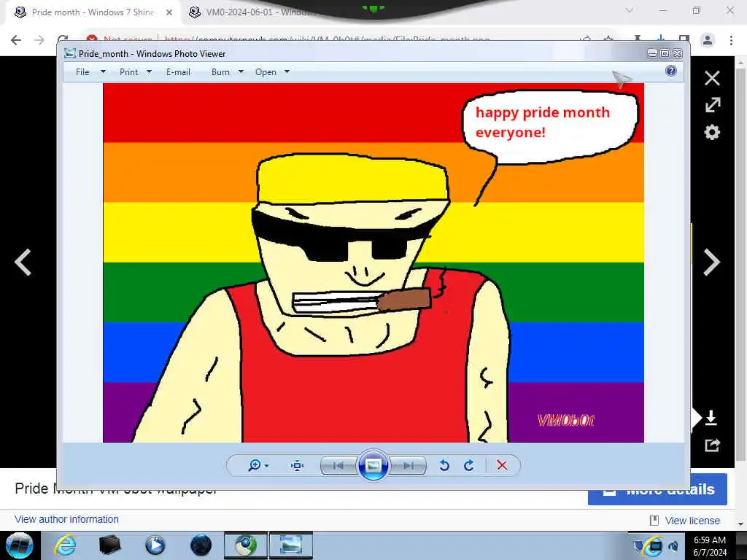
Task: Close the Windows Photo Viewer window
Action: pyautogui.click(x=677, y=54)
